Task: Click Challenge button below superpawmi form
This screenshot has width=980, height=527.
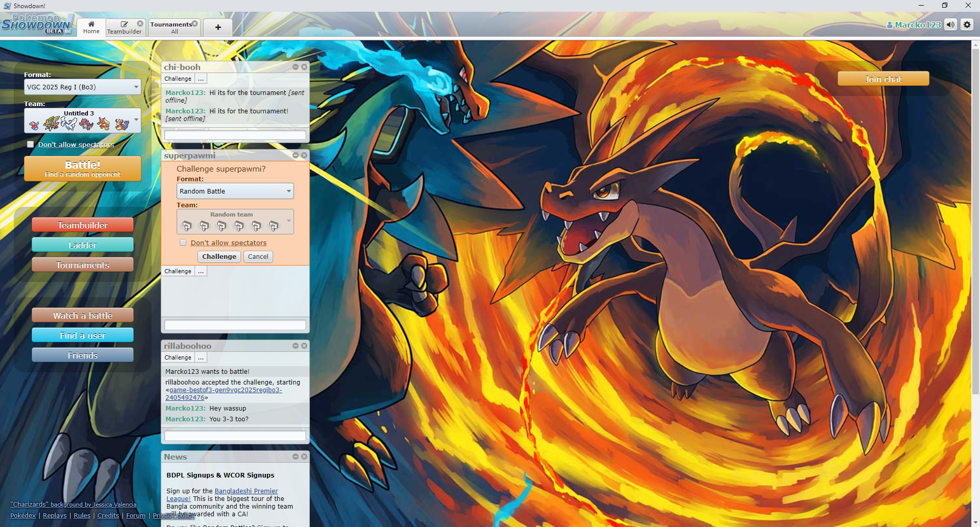Action: point(178,271)
